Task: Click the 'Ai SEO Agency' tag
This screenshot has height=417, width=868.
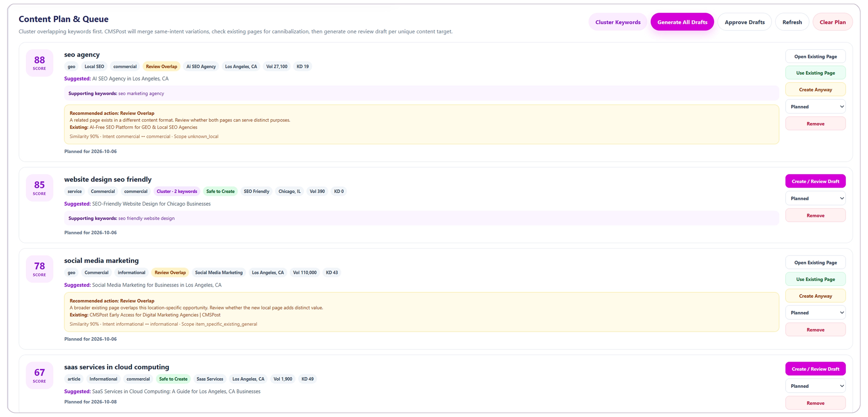Action: [201, 66]
